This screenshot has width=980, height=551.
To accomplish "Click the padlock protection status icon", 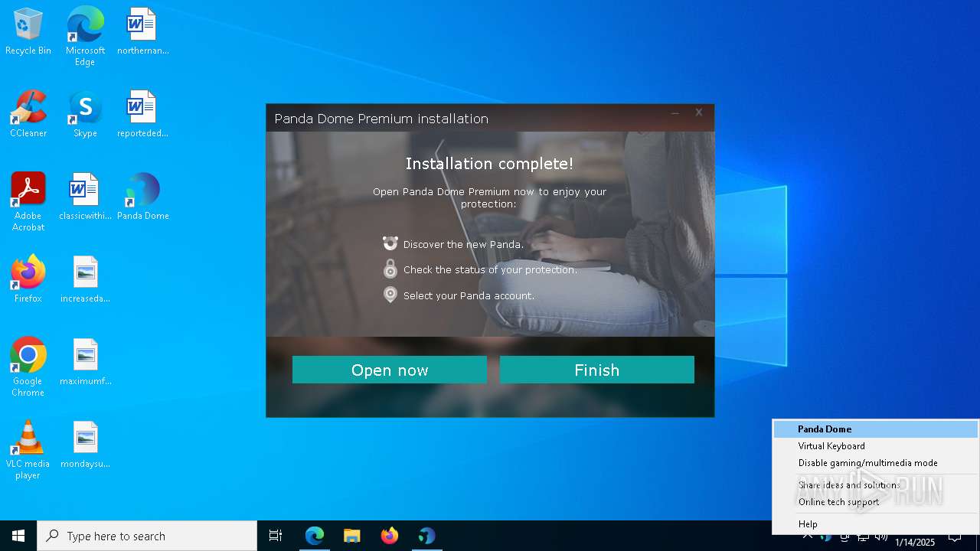I will coord(390,269).
